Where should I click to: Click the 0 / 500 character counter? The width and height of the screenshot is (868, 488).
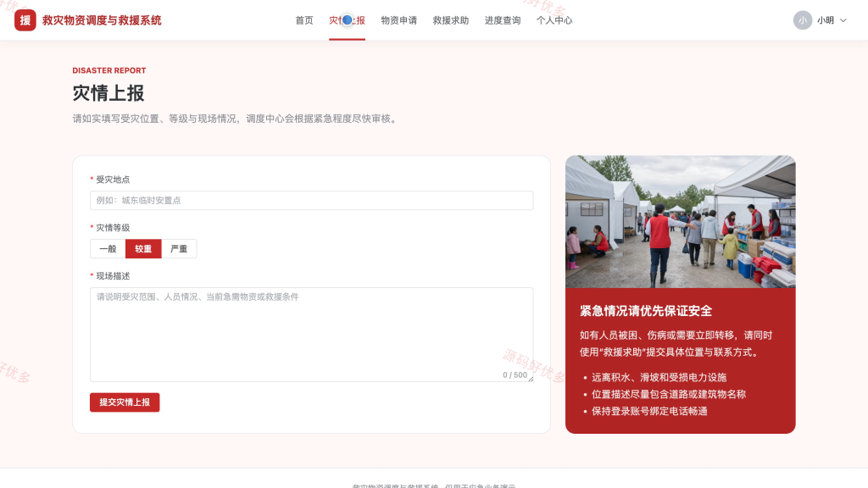point(515,374)
